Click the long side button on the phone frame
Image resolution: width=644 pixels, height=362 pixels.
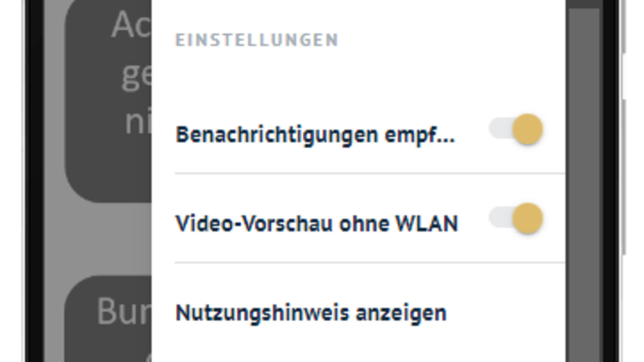[624, 176]
